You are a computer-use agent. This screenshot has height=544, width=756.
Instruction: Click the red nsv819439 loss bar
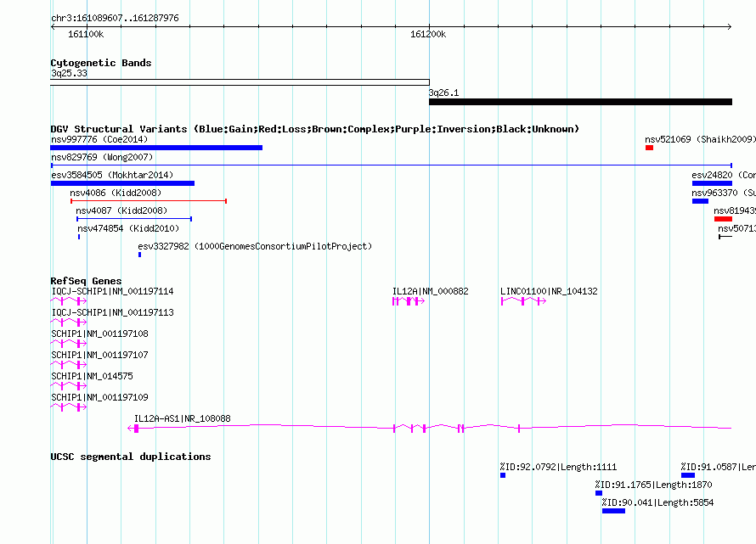[x=723, y=219]
